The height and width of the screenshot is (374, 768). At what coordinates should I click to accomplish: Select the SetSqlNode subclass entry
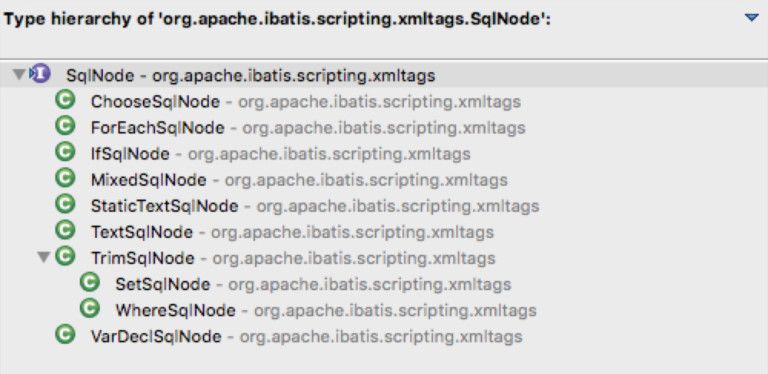coord(313,284)
